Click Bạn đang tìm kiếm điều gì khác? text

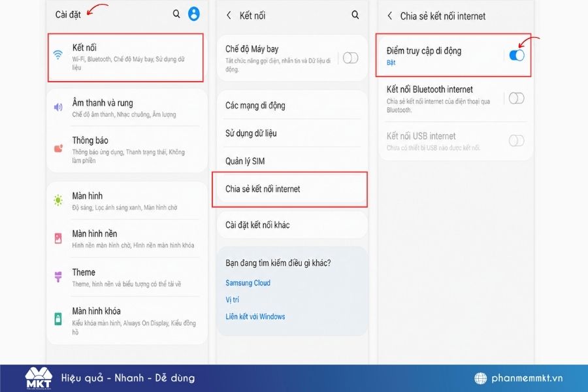click(278, 263)
